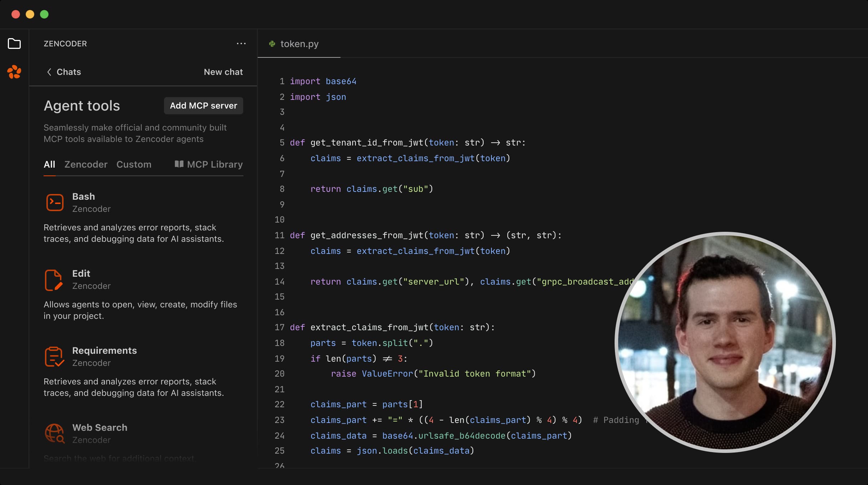Open the Custom tools filter

pos(134,164)
